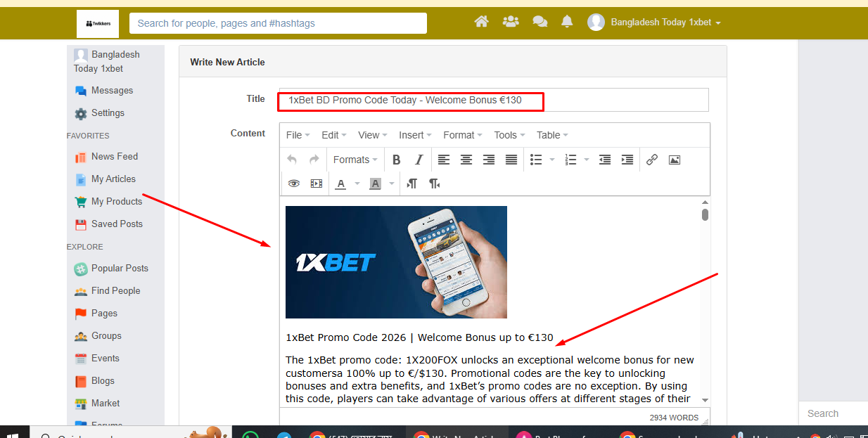Undo the last edit

coord(292,160)
